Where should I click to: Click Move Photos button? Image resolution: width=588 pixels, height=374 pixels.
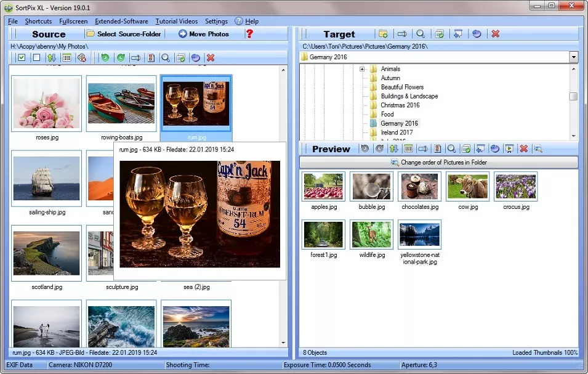(x=204, y=34)
